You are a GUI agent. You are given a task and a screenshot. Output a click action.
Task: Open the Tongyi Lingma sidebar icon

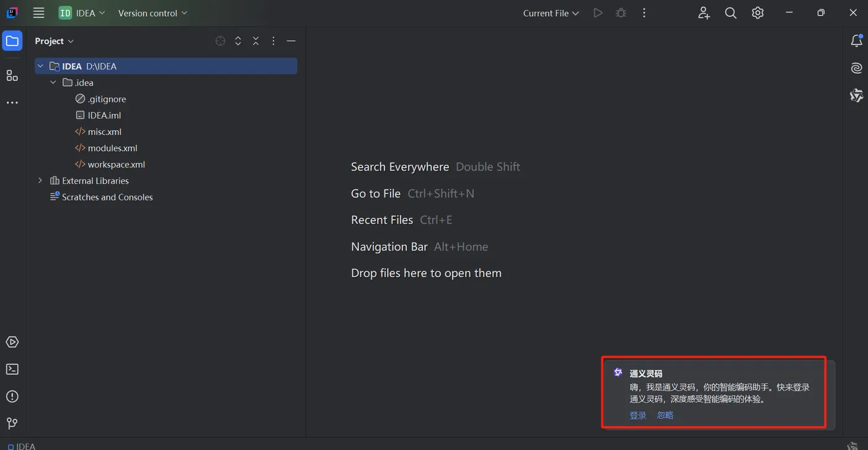point(857,96)
